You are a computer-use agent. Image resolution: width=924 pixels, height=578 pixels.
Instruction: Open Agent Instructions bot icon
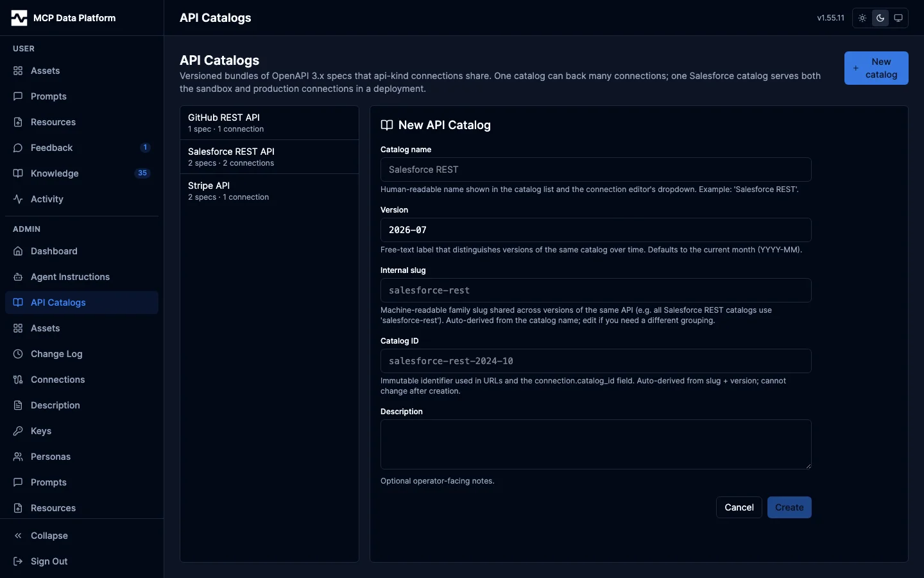point(18,277)
